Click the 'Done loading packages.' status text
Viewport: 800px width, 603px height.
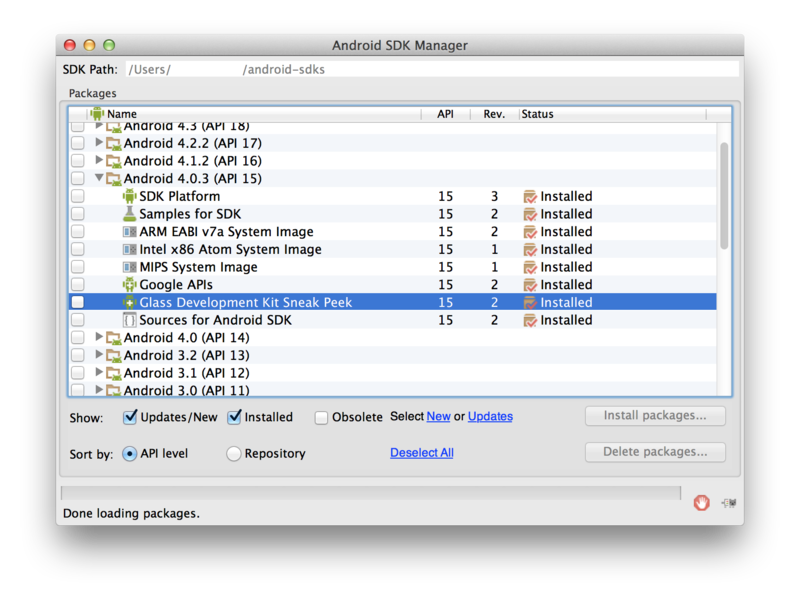tap(131, 513)
